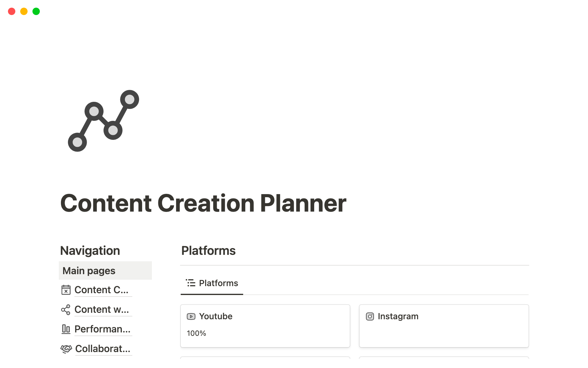The height and width of the screenshot is (368, 588).
Task: Click the share icon beside Content w...
Action: 66,310
